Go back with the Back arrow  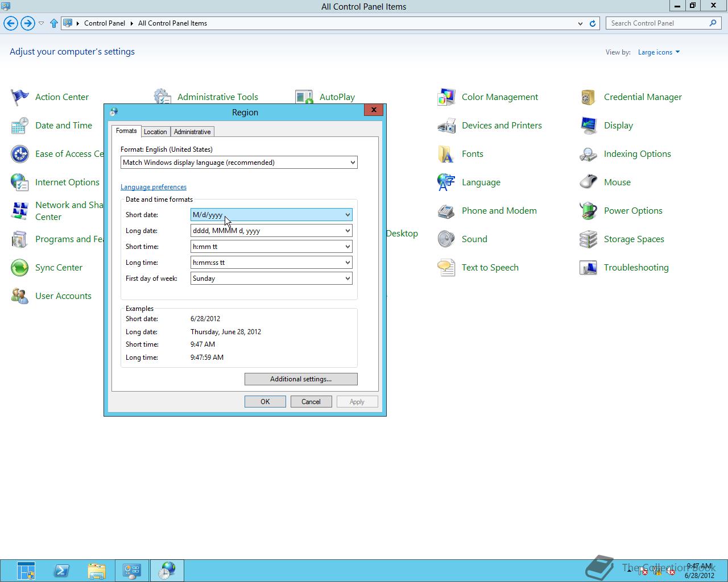(x=10, y=23)
